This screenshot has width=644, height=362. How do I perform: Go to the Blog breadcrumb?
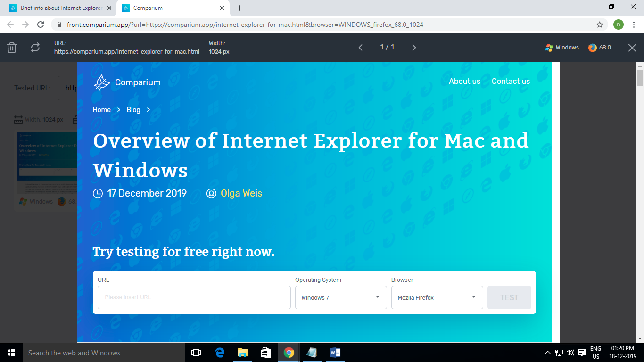point(133,110)
